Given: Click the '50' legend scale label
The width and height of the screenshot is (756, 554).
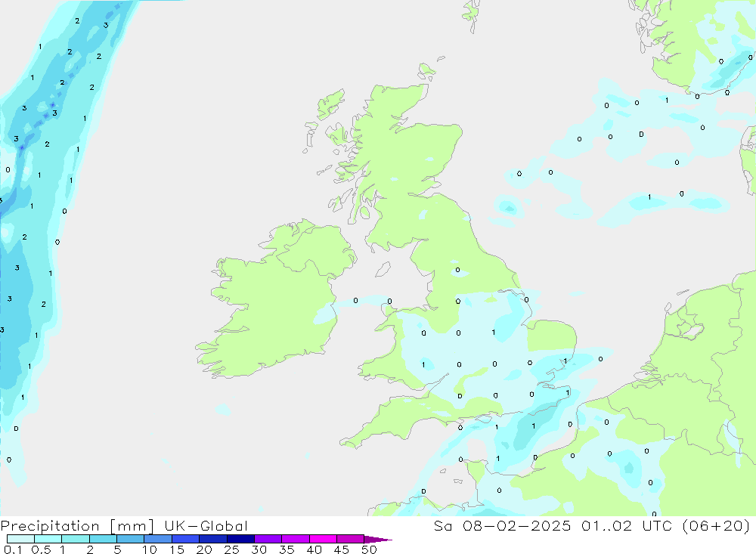Looking at the screenshot, I should (x=370, y=549).
